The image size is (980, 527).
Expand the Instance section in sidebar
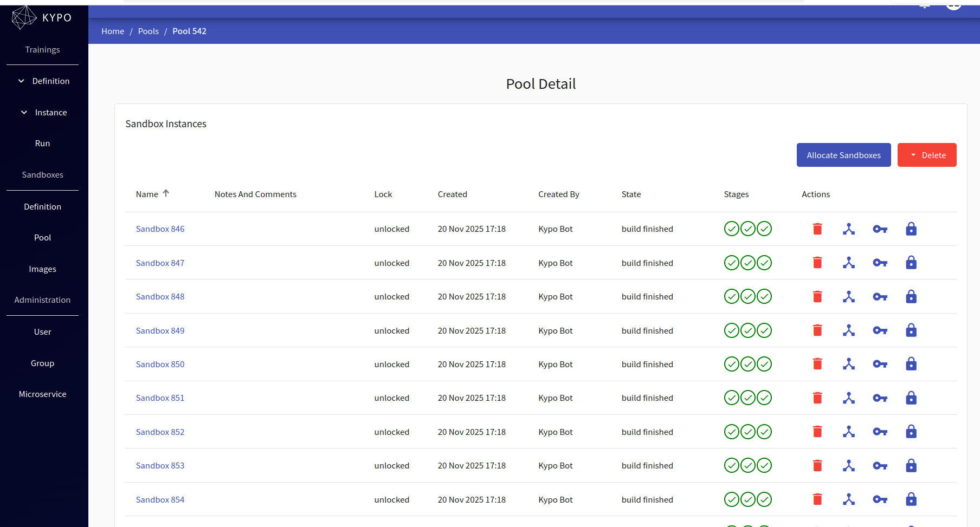click(43, 113)
